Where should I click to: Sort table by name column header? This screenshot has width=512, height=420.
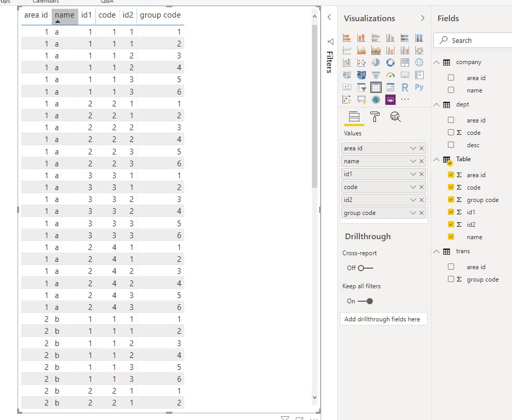(x=65, y=17)
